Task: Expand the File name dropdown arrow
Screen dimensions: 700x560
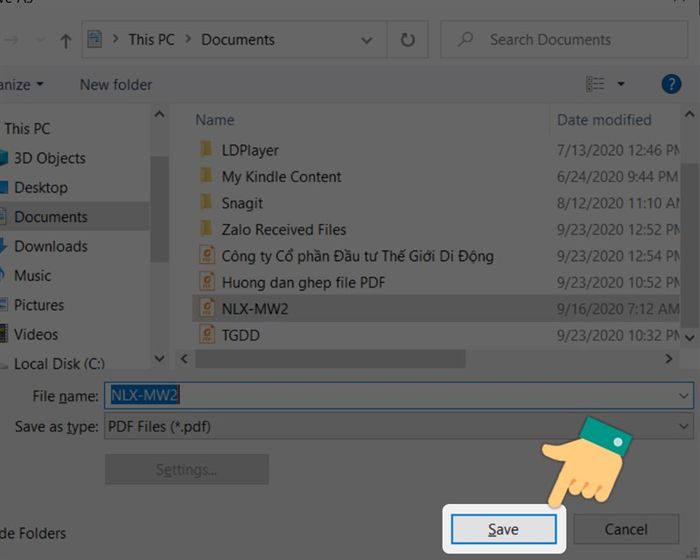Action: [x=684, y=396]
